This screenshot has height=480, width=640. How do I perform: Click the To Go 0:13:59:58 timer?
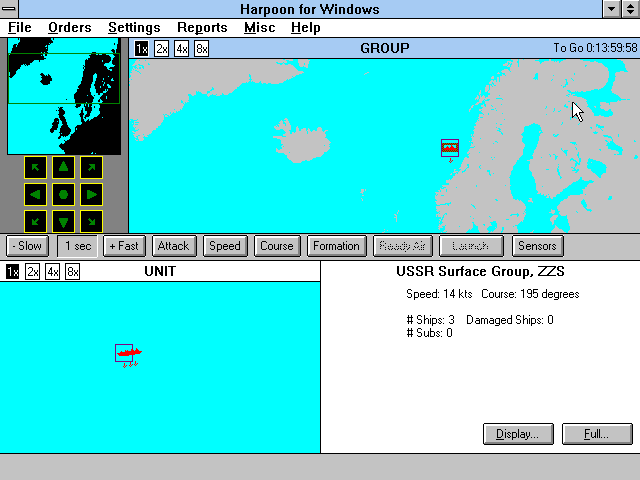pyautogui.click(x=595, y=48)
